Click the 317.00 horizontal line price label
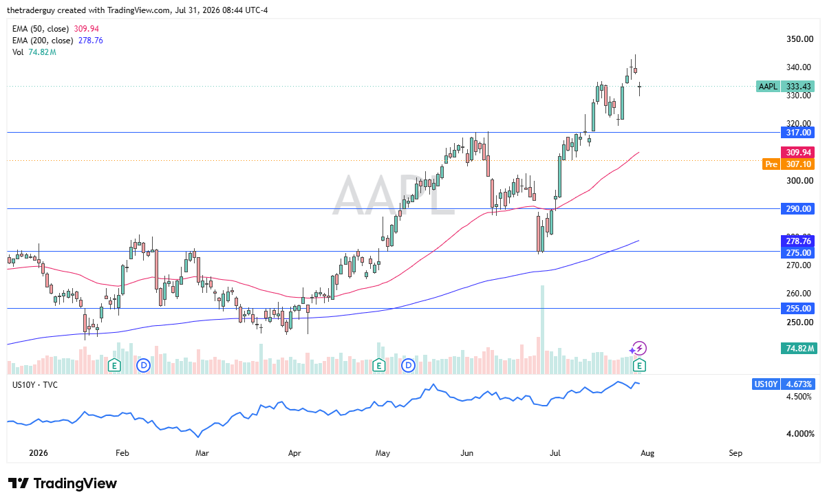The image size is (827, 504). click(x=799, y=132)
